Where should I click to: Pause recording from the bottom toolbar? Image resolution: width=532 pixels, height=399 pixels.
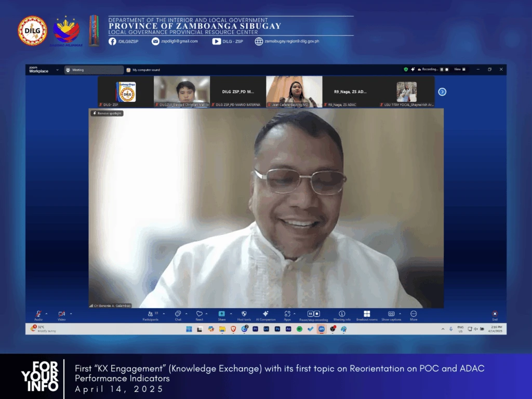(x=310, y=314)
